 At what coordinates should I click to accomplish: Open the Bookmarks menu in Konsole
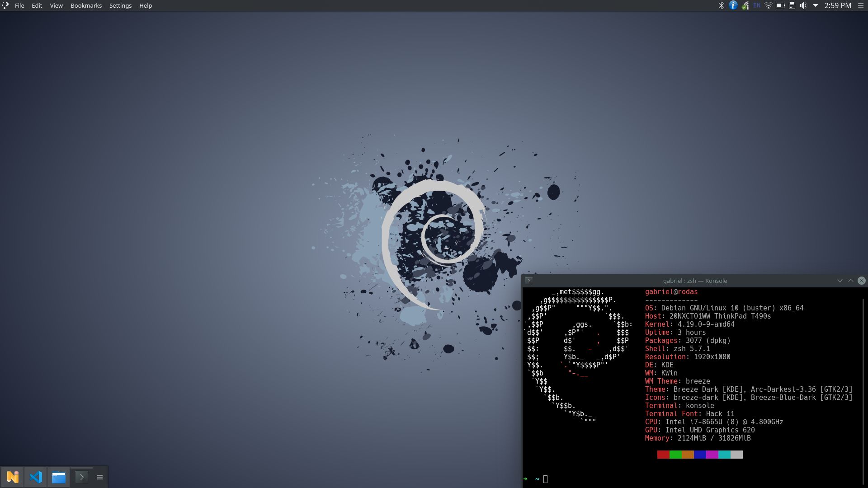[86, 5]
